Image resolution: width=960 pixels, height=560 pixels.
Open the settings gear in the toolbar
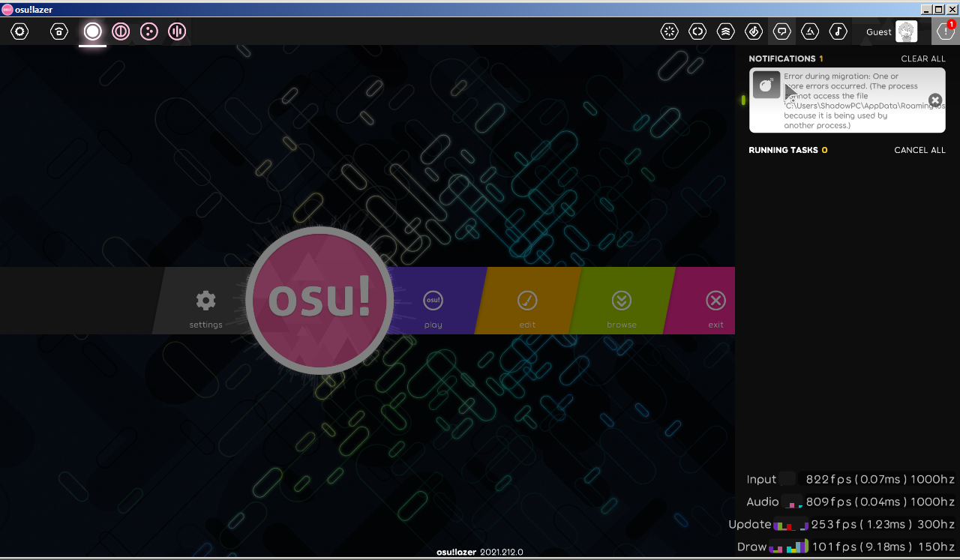tap(19, 31)
